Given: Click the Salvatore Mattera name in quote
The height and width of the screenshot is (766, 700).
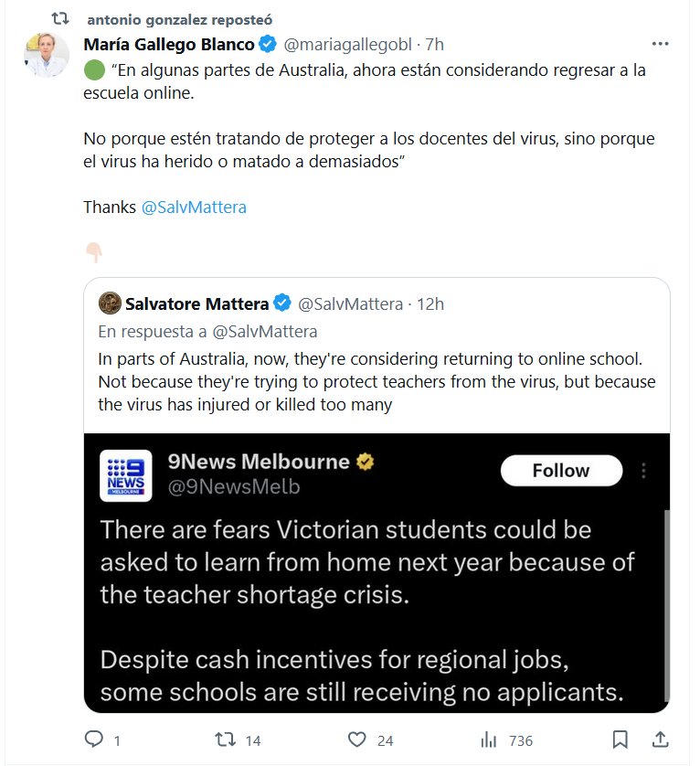Looking at the screenshot, I should pos(196,303).
